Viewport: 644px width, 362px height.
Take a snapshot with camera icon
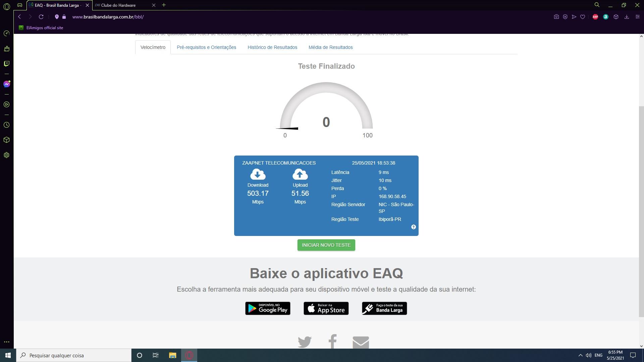click(556, 17)
